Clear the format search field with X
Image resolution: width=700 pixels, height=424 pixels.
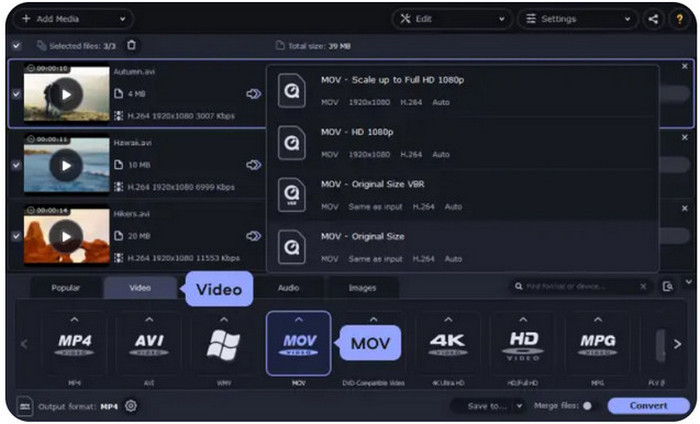click(643, 286)
